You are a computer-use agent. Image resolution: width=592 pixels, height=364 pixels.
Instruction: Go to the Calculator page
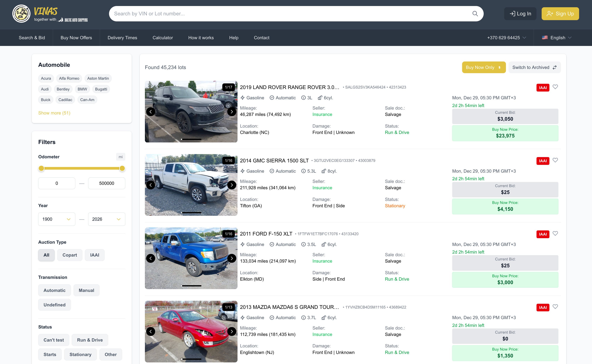tap(163, 38)
